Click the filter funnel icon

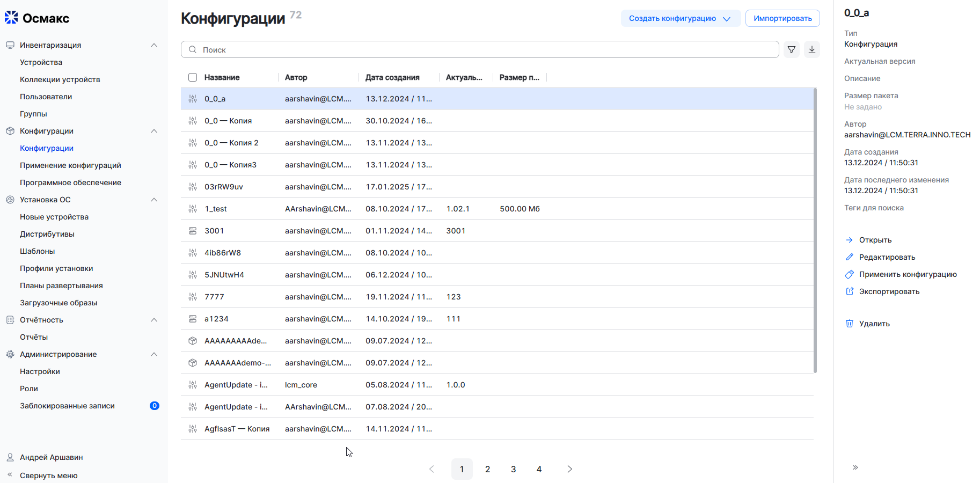coord(791,49)
